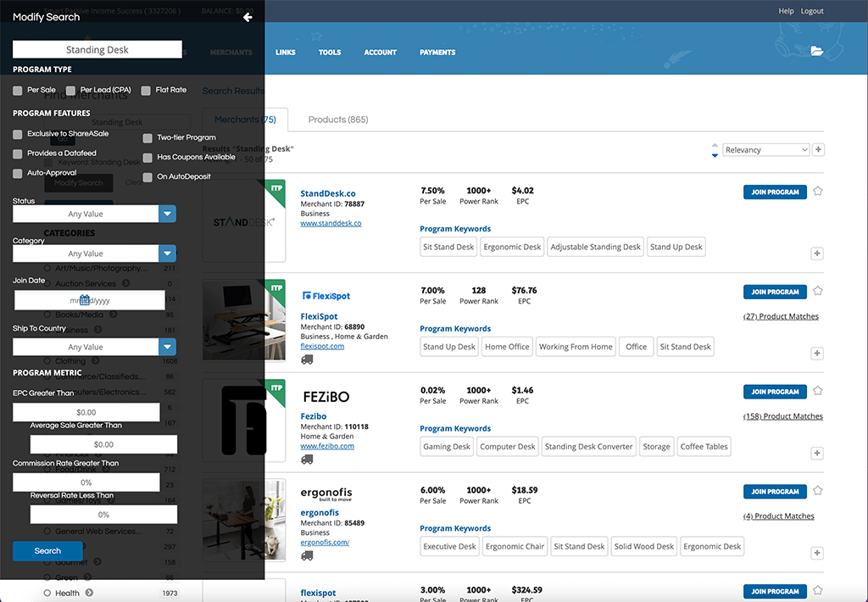Open LINKS menu
The height and width of the screenshot is (602, 868).
[285, 52]
